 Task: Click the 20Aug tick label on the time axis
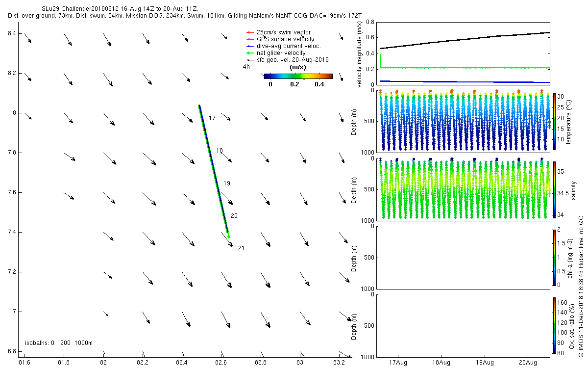528,363
